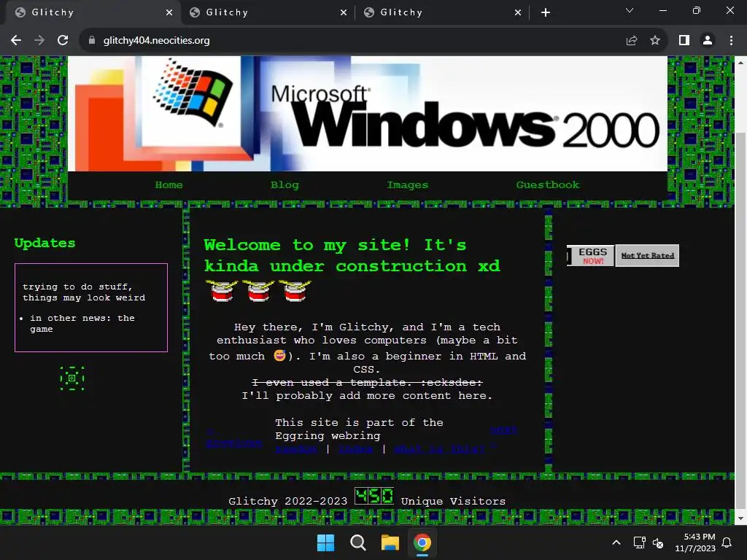747x560 pixels.
Task: Go back with the browser back arrow
Action: [x=16, y=41]
